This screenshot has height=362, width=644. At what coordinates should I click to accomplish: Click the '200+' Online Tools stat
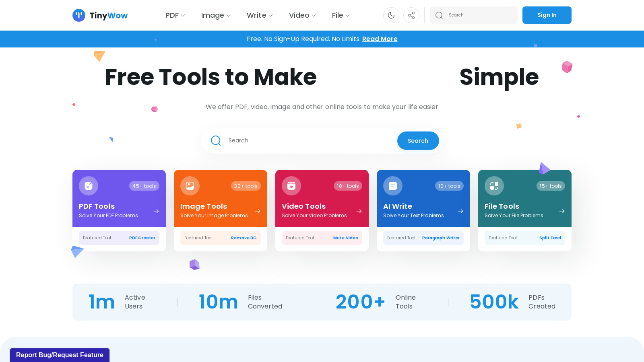click(x=376, y=302)
